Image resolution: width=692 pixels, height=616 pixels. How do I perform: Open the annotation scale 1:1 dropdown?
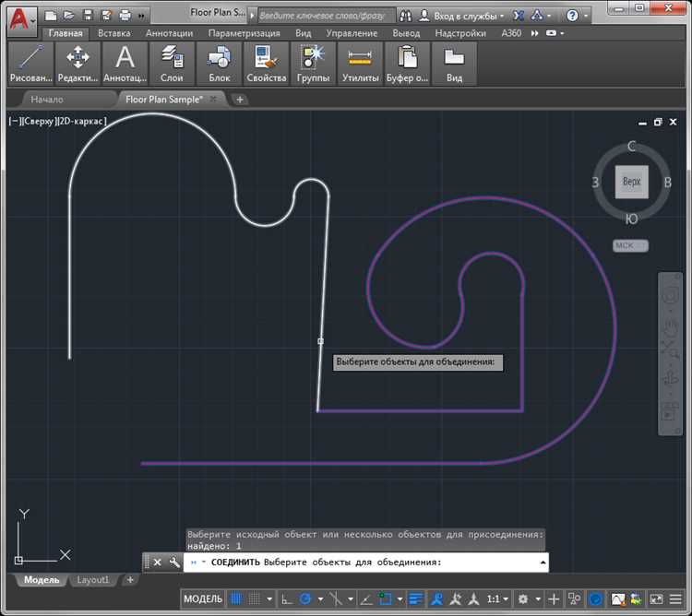497,599
